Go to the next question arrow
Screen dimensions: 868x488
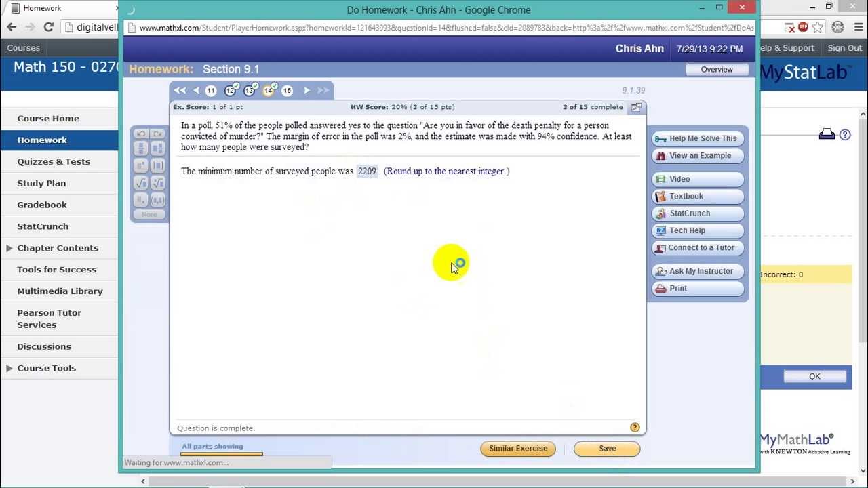[307, 90]
